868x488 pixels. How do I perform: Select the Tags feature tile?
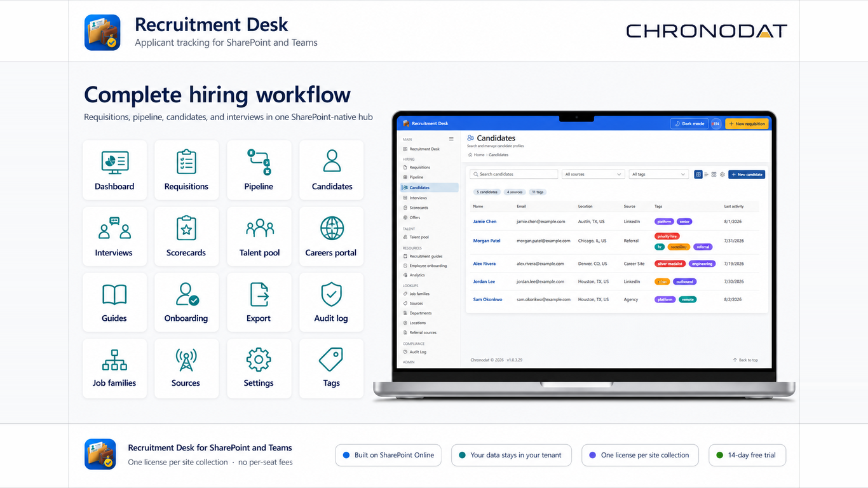pyautogui.click(x=332, y=369)
